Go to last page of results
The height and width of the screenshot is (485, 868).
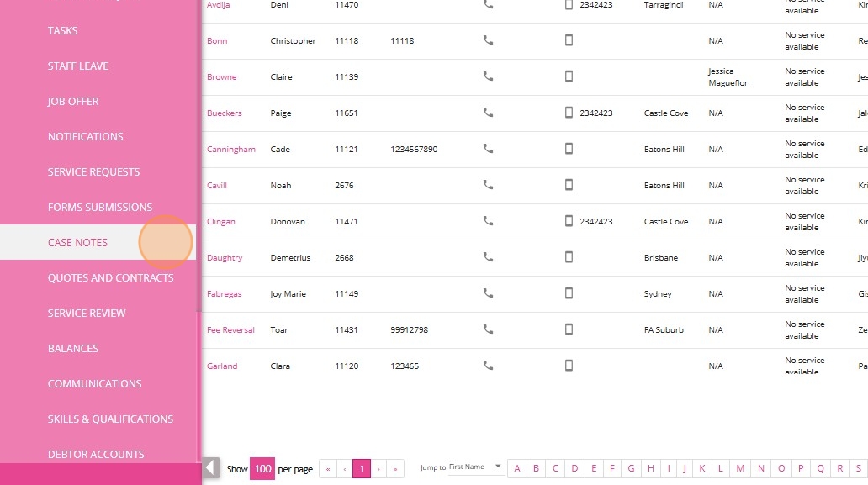tap(395, 469)
